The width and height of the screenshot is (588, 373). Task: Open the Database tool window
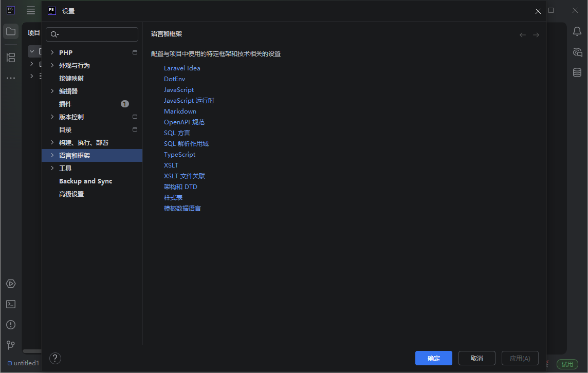coord(577,72)
